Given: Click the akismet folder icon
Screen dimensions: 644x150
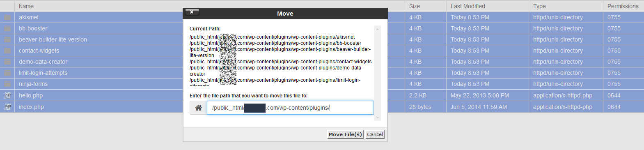Looking at the screenshot, I should pos(7,17).
